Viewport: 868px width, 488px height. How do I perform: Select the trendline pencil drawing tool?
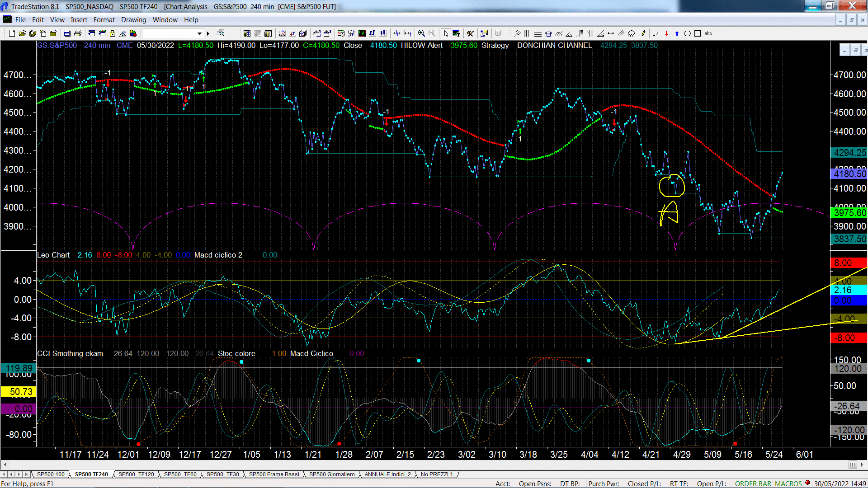[642, 33]
